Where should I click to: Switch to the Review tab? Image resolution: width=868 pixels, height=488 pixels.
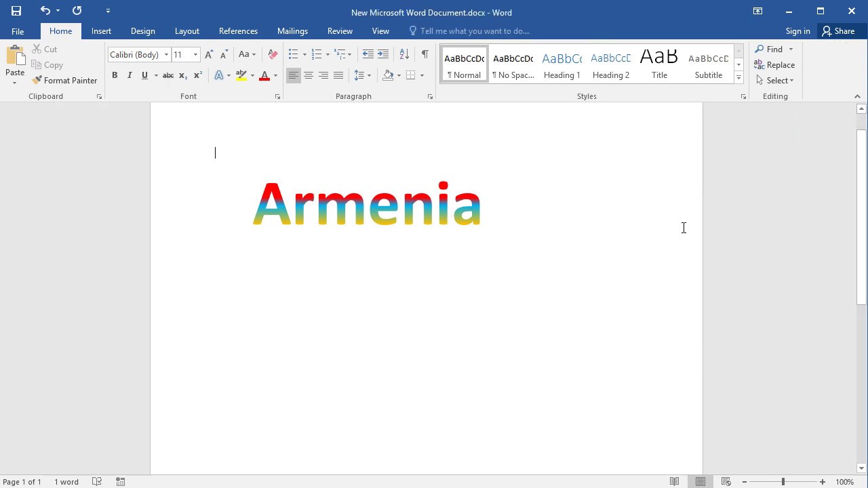(340, 31)
